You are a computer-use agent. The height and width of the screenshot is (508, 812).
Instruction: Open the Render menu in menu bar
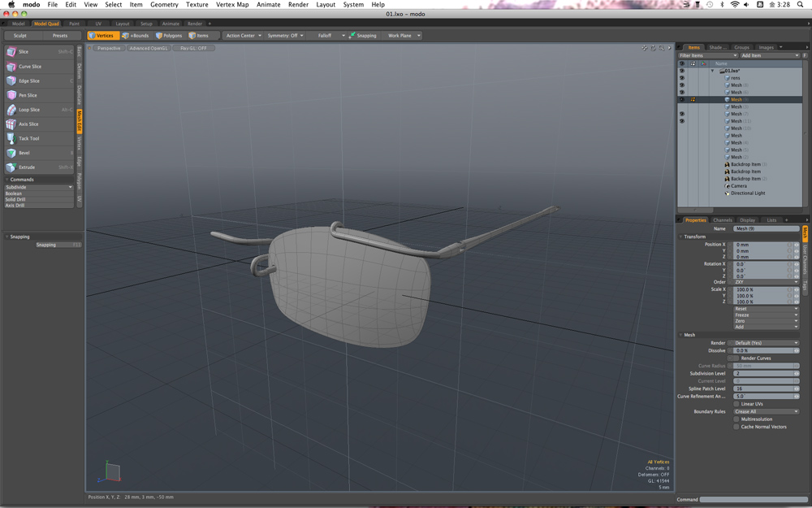coord(298,4)
